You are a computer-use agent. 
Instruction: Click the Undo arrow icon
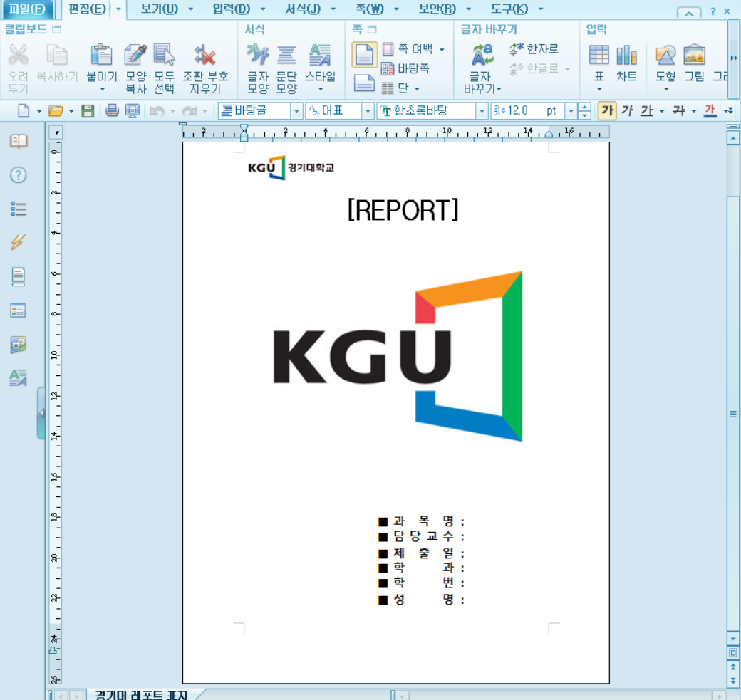[x=157, y=111]
